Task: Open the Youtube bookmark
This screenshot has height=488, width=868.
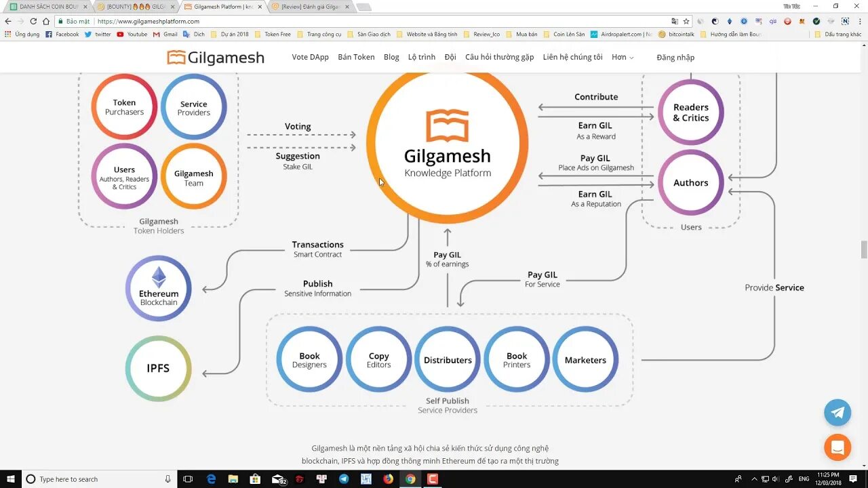Action: point(132,34)
